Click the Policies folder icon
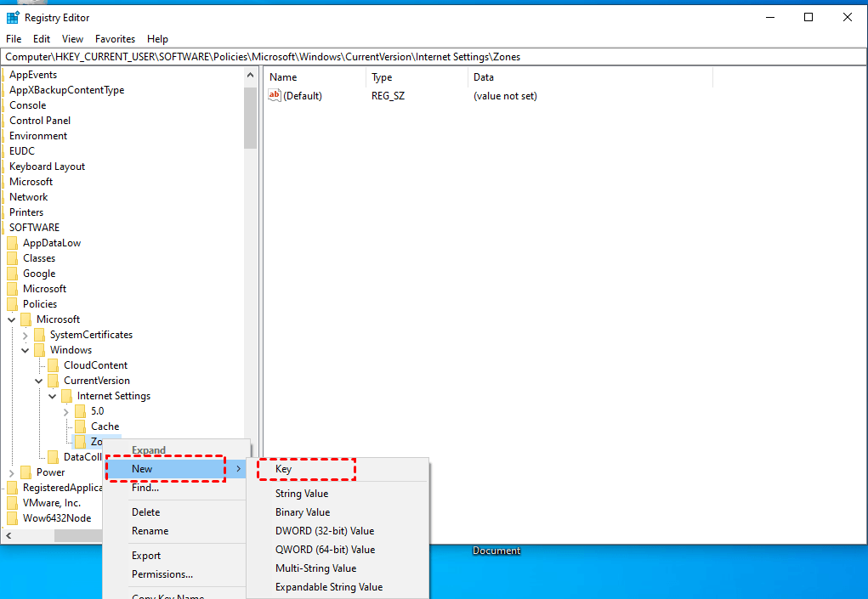The width and height of the screenshot is (868, 599). pyautogui.click(x=12, y=304)
